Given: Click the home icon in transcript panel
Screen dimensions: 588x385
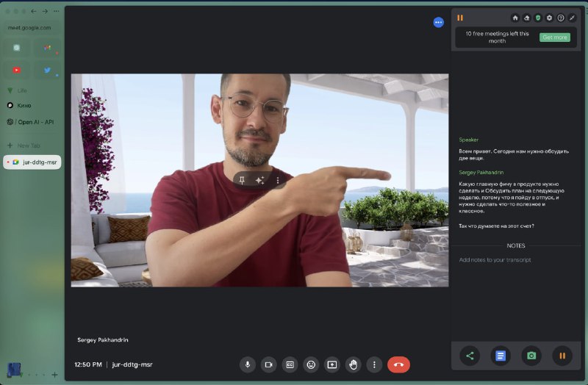Looking at the screenshot, I should pos(515,18).
